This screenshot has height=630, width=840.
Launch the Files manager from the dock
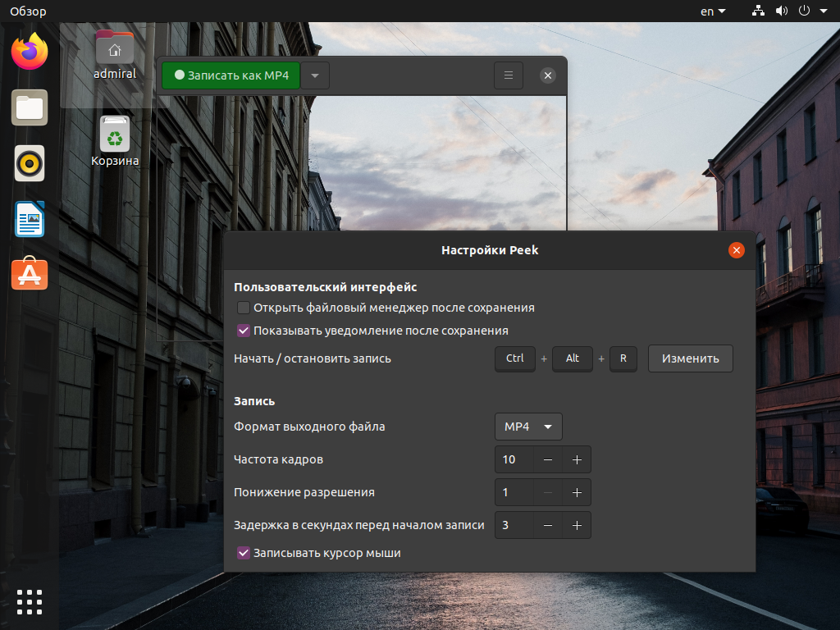(30, 107)
